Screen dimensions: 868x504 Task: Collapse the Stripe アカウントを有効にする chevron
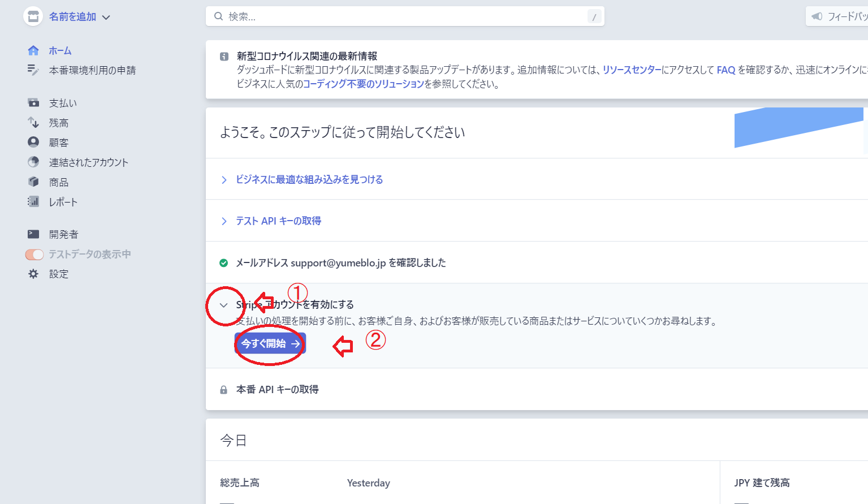click(x=223, y=305)
